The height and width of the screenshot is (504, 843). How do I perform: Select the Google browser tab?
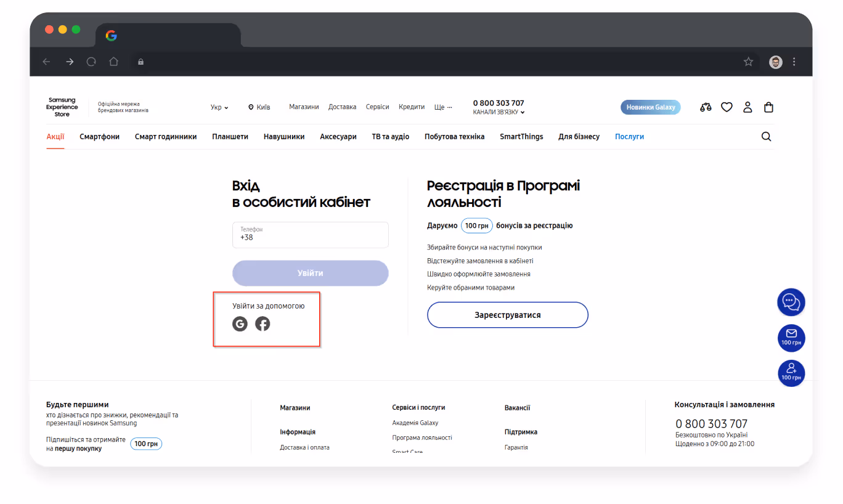pos(168,36)
